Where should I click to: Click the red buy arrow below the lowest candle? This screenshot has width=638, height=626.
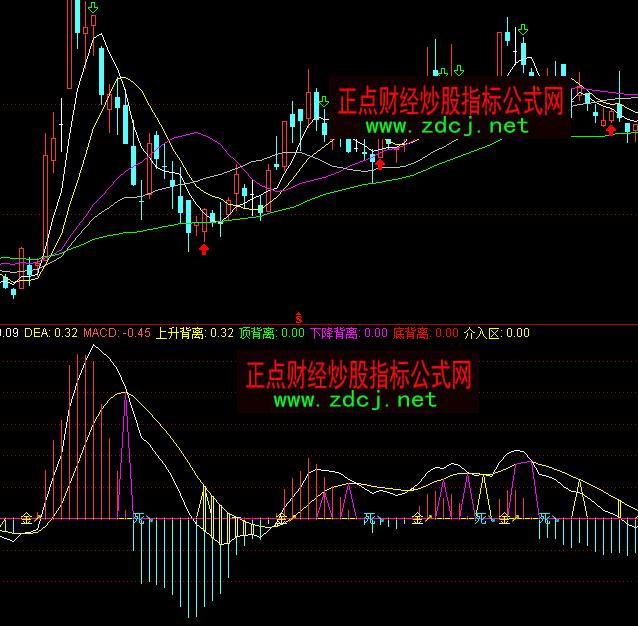point(204,248)
